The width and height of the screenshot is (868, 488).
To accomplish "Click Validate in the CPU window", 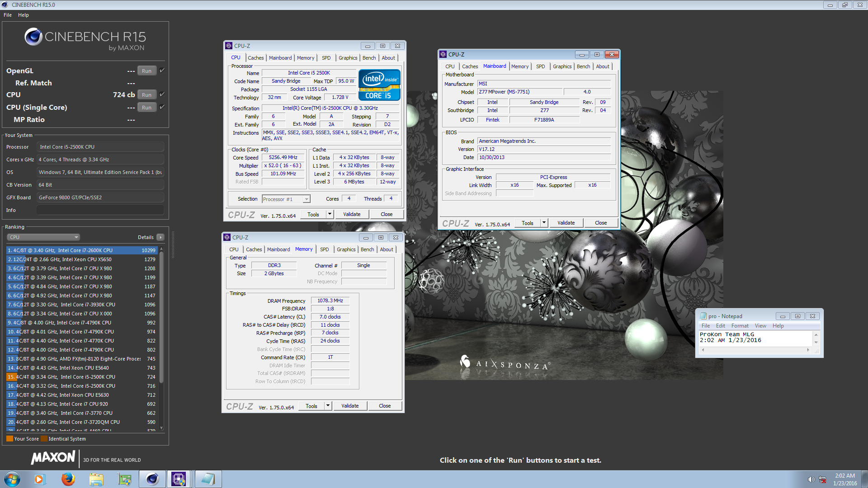I will click(x=352, y=214).
